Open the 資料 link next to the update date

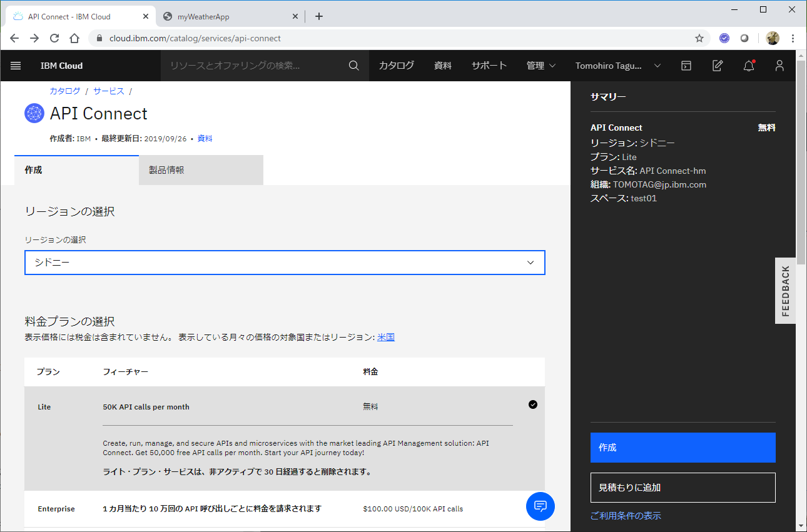coord(205,139)
